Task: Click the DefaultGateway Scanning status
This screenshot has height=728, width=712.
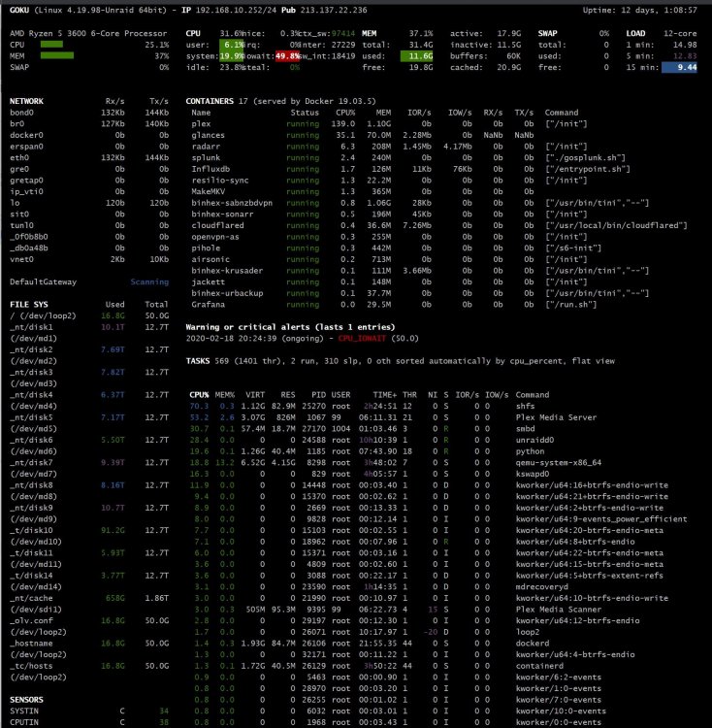Action: tap(149, 281)
